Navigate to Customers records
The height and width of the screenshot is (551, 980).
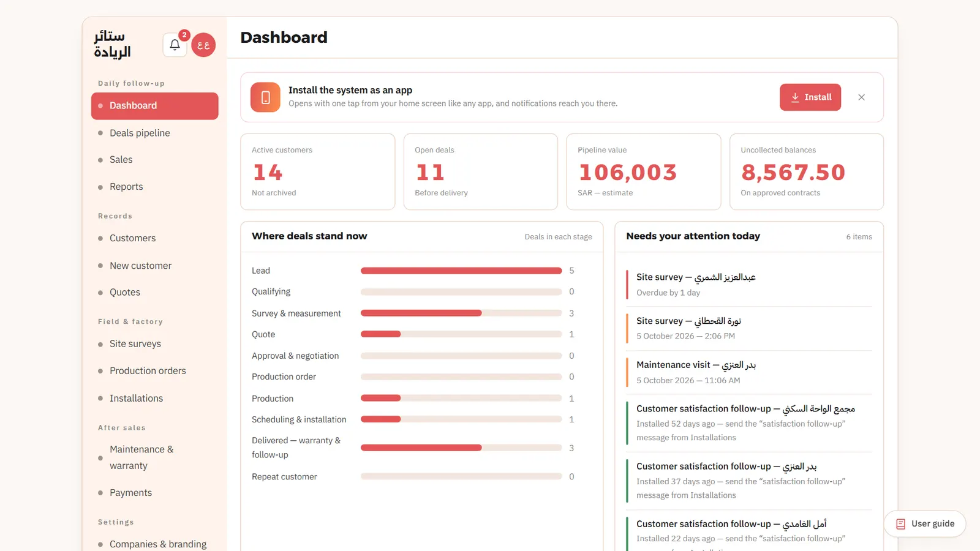[x=155, y=238]
